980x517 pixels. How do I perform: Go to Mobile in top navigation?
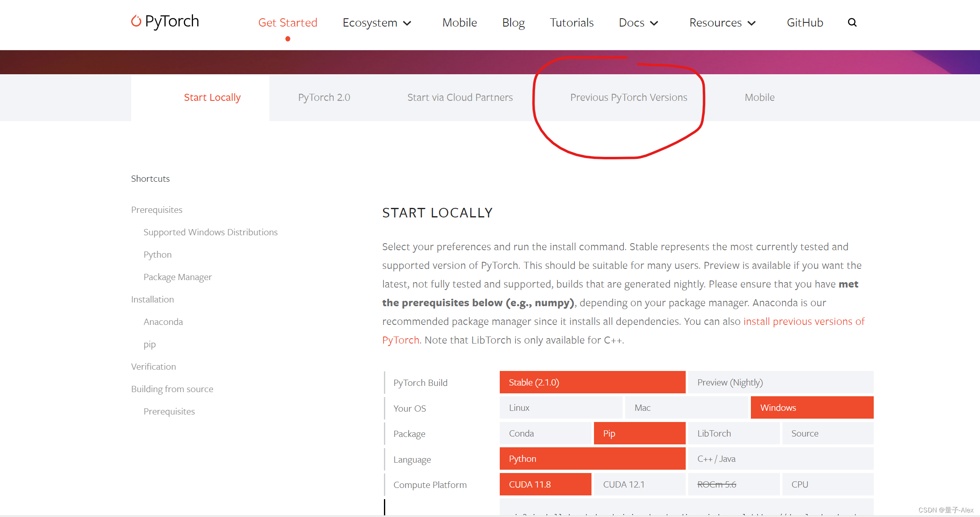point(459,22)
